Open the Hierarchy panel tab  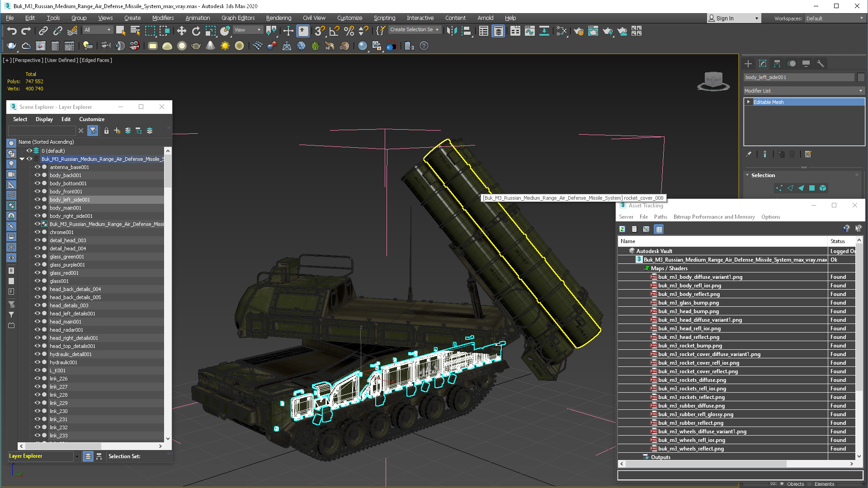click(x=777, y=63)
